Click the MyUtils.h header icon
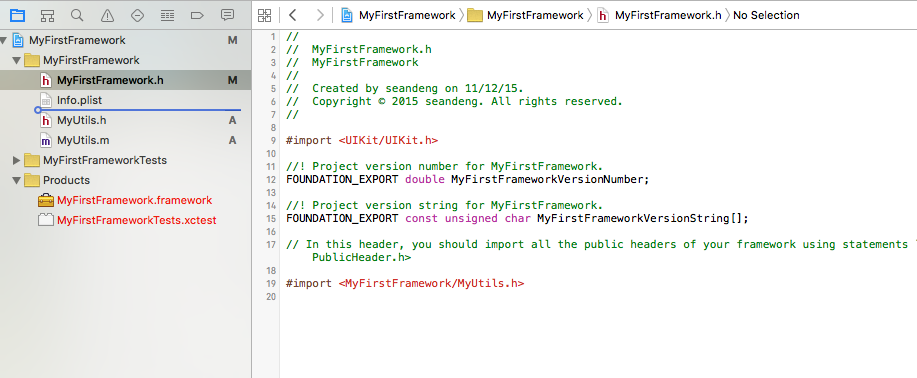Screen dimensions: 917x378 pyautogui.click(x=46, y=121)
